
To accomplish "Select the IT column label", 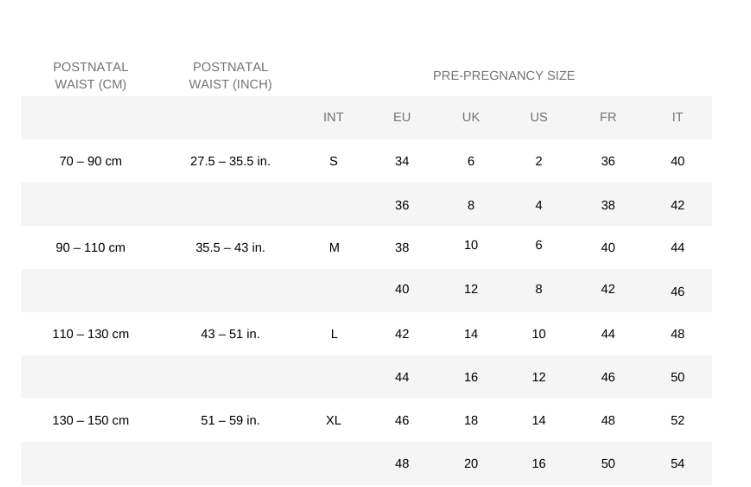I will pos(677,118).
